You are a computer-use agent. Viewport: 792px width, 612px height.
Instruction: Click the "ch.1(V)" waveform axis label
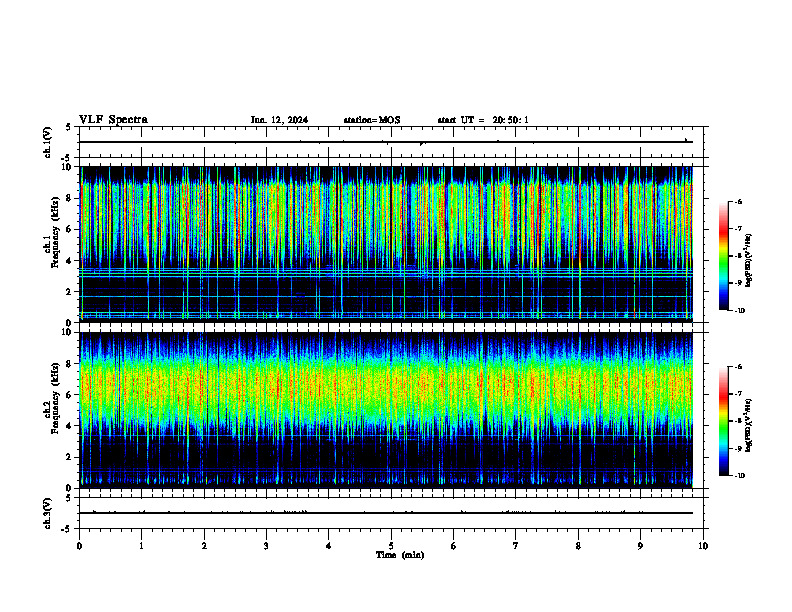(x=47, y=142)
